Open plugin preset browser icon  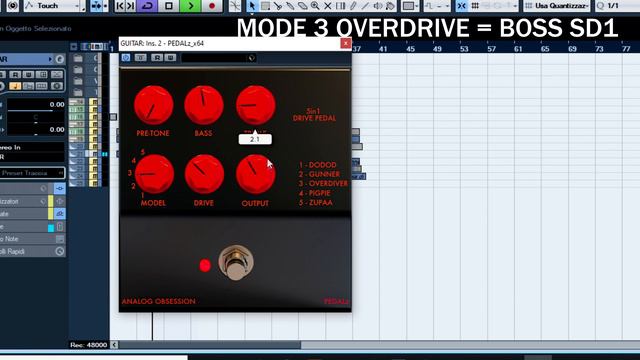[251, 58]
